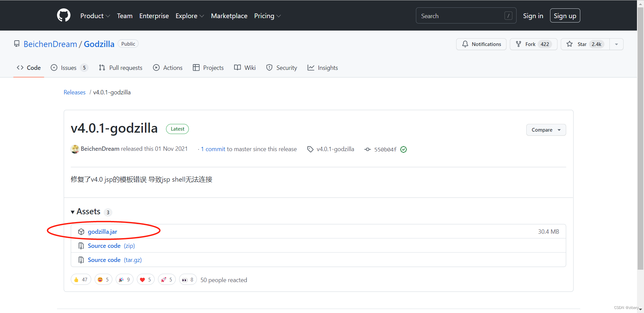Screen dimensions: 644x313
Task: Click the repository book icon
Action: point(17,44)
